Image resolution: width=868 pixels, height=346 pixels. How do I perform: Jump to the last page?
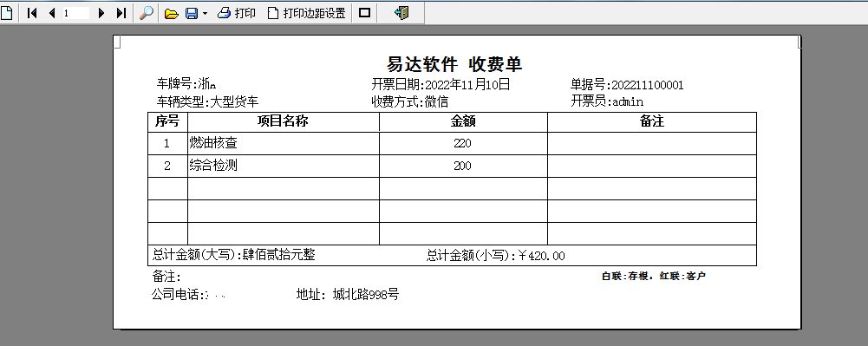121,13
